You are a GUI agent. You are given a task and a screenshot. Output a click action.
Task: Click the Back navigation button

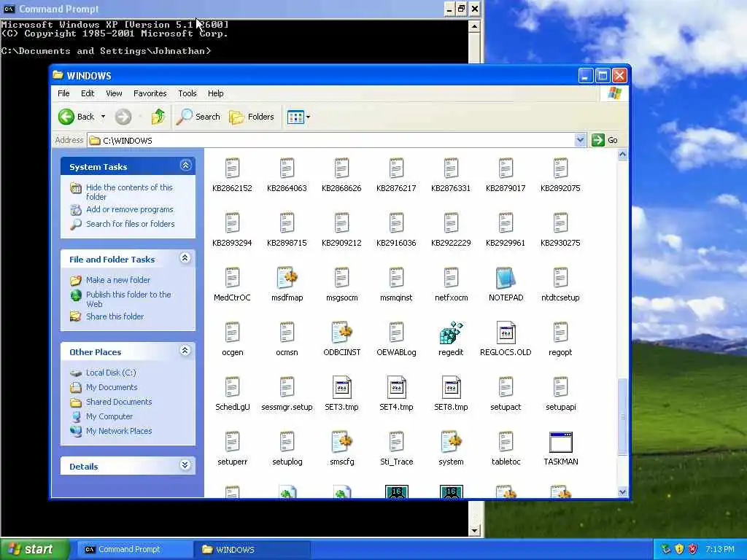click(x=76, y=117)
